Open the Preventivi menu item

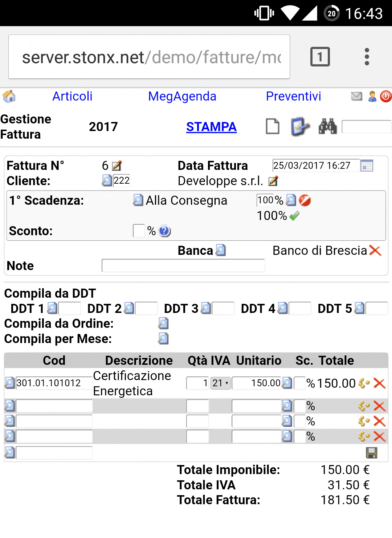point(293,96)
